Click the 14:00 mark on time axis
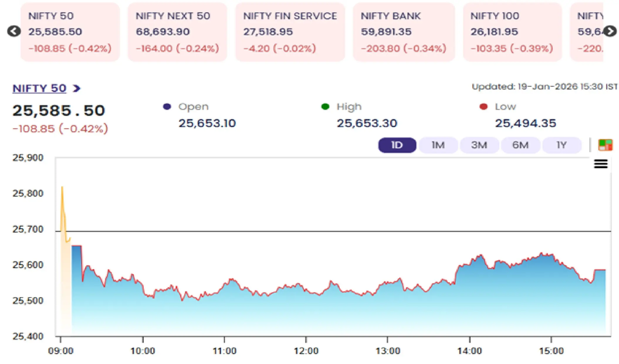Viewport: 619px width, 364px height. tap(469, 351)
